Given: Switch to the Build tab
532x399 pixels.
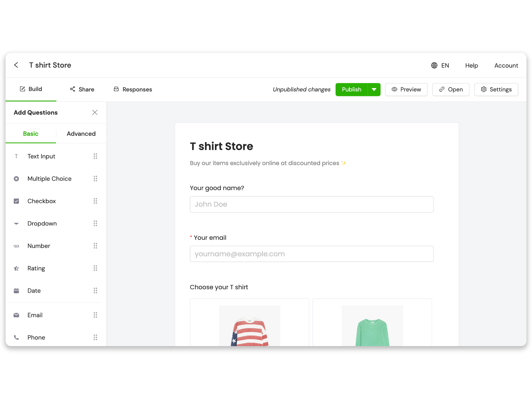Looking at the screenshot, I should [x=31, y=89].
